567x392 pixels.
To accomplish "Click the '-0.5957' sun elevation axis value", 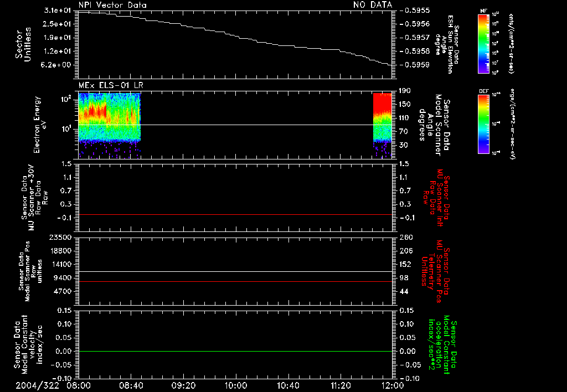I will coord(415,38).
